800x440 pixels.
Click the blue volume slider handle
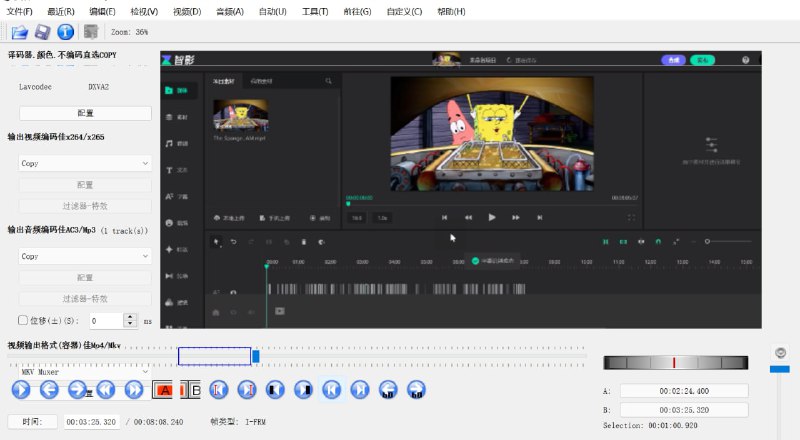click(780, 369)
